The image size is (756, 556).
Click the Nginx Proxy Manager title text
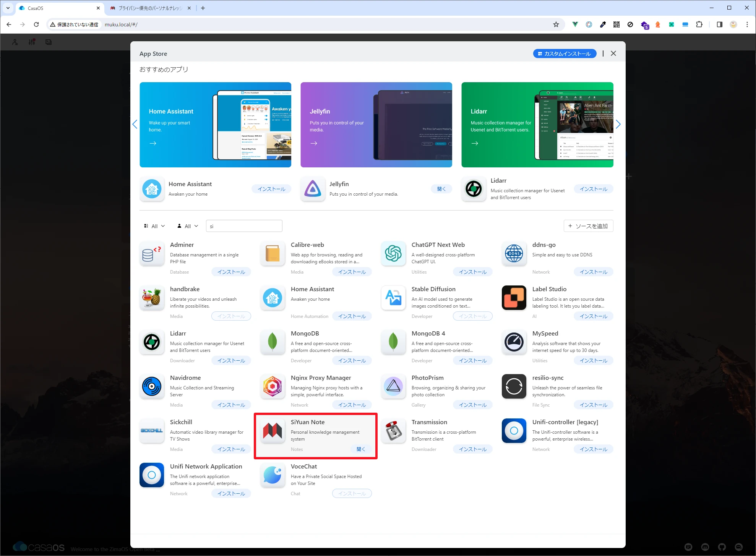pos(321,378)
